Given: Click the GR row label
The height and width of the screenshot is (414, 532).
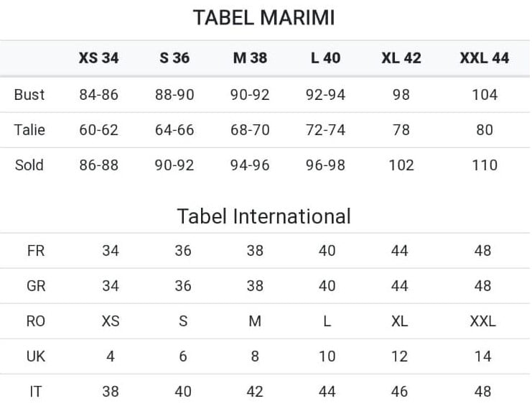Looking at the screenshot, I should pyautogui.click(x=36, y=286).
